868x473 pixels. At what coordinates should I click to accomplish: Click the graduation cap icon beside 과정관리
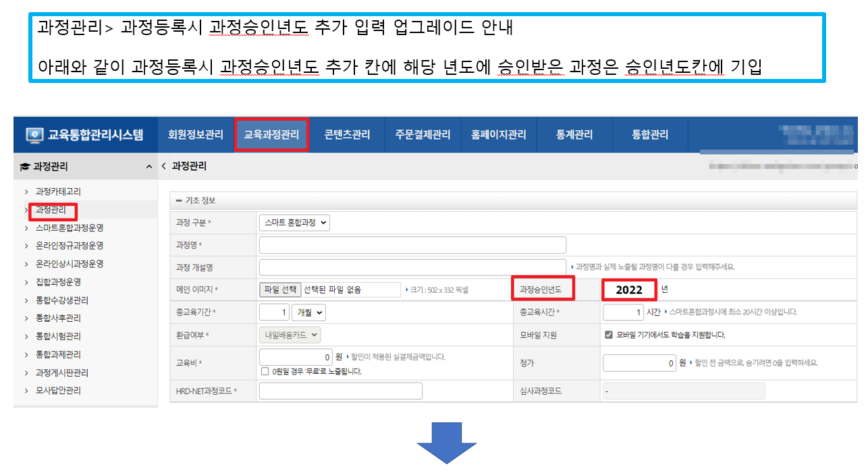tap(25, 167)
